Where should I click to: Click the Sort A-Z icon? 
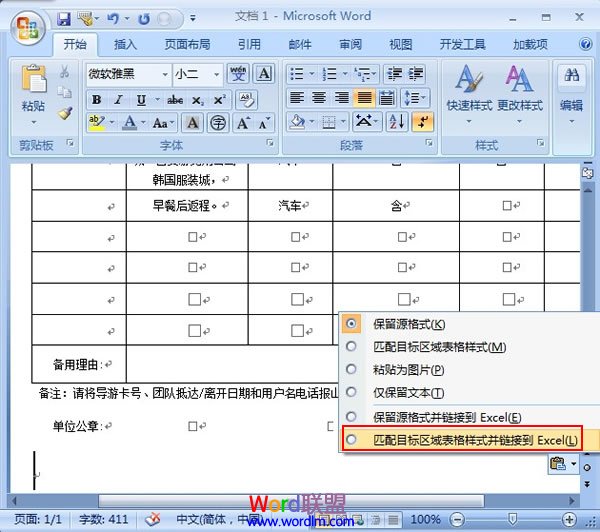pos(396,122)
